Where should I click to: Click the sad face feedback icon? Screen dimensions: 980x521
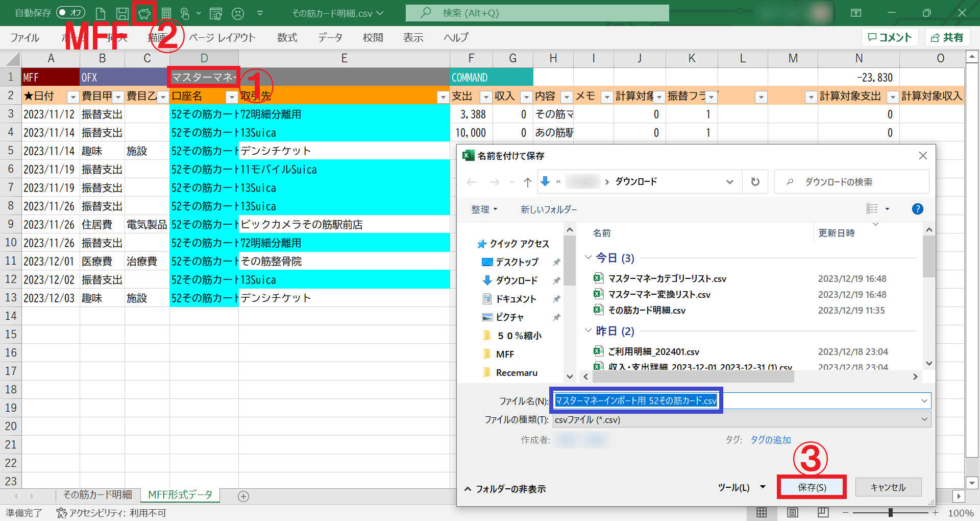pos(238,13)
